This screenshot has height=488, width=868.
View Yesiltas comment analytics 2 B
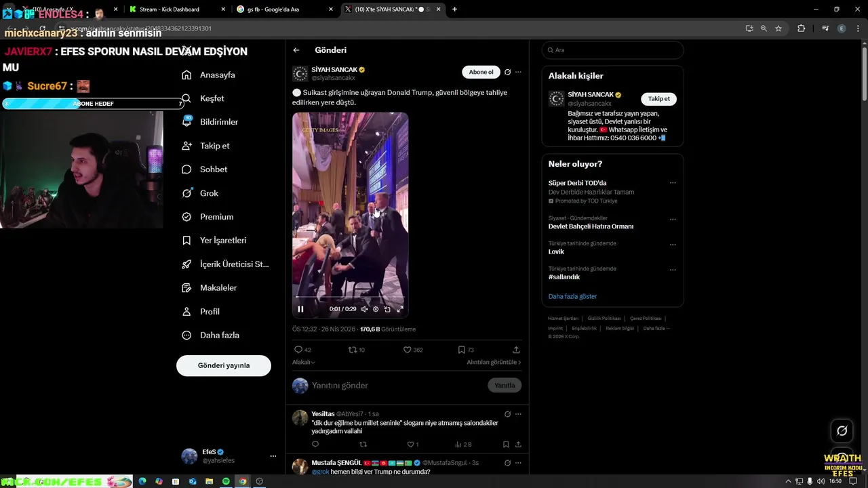click(x=463, y=445)
